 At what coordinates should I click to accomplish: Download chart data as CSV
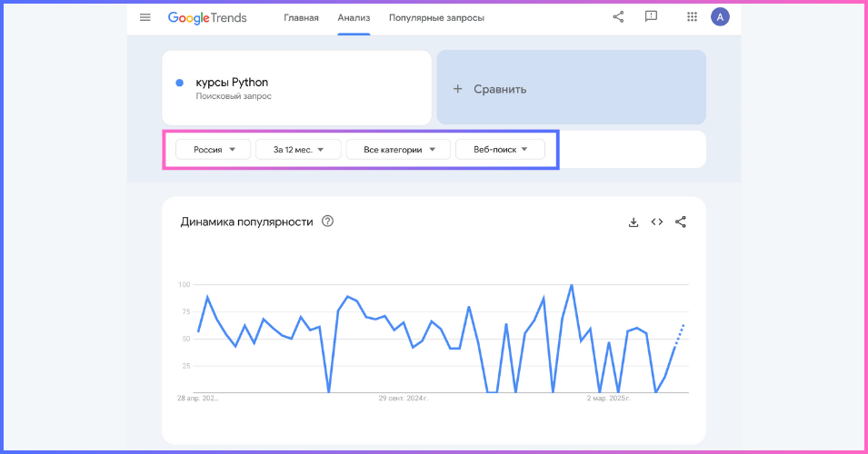click(x=634, y=222)
